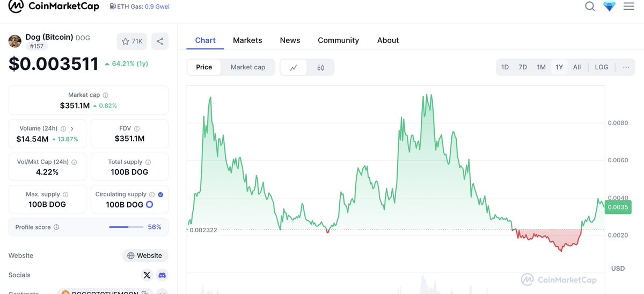The width and height of the screenshot is (644, 294).
Task: Set chart range to 1D
Action: point(505,67)
